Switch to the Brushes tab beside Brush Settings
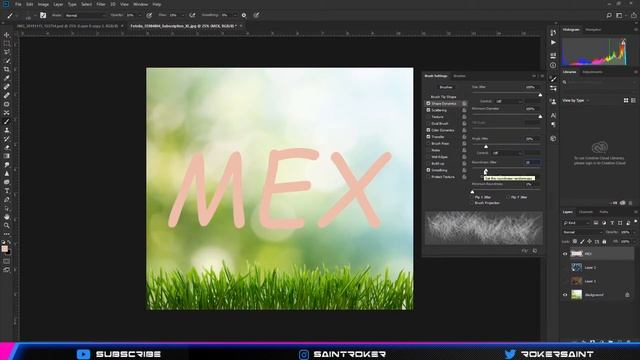This screenshot has height=360, width=640. tap(459, 76)
